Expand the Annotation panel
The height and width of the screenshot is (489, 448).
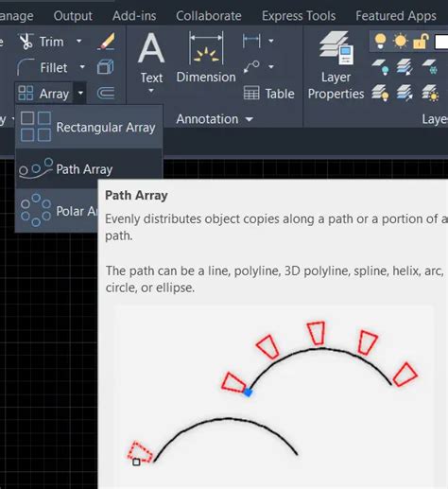click(x=215, y=119)
